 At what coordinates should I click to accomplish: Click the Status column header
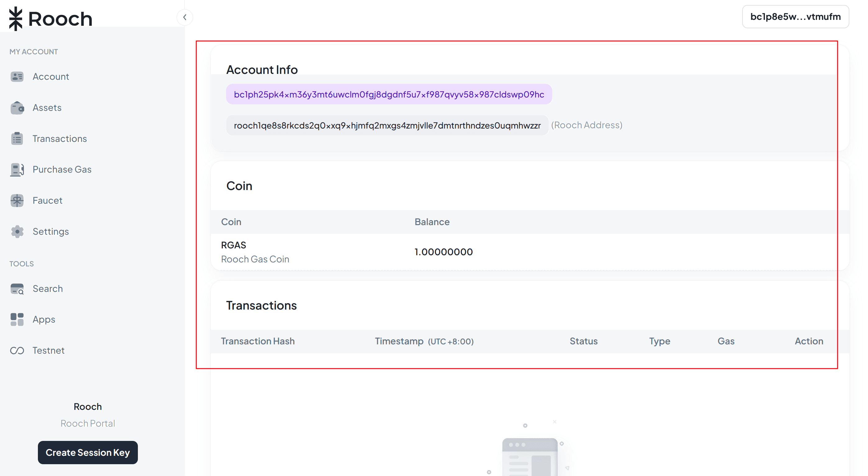coord(584,341)
